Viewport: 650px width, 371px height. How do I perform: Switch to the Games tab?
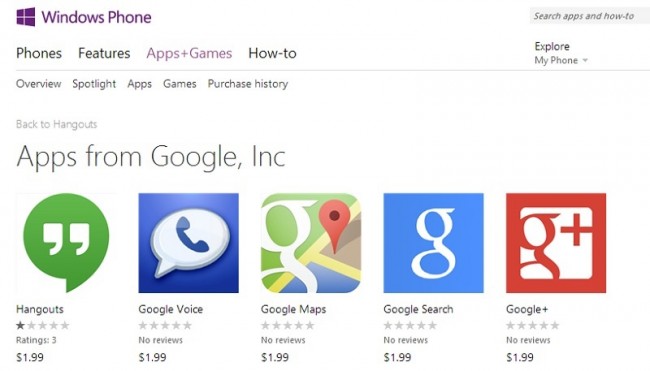179,84
